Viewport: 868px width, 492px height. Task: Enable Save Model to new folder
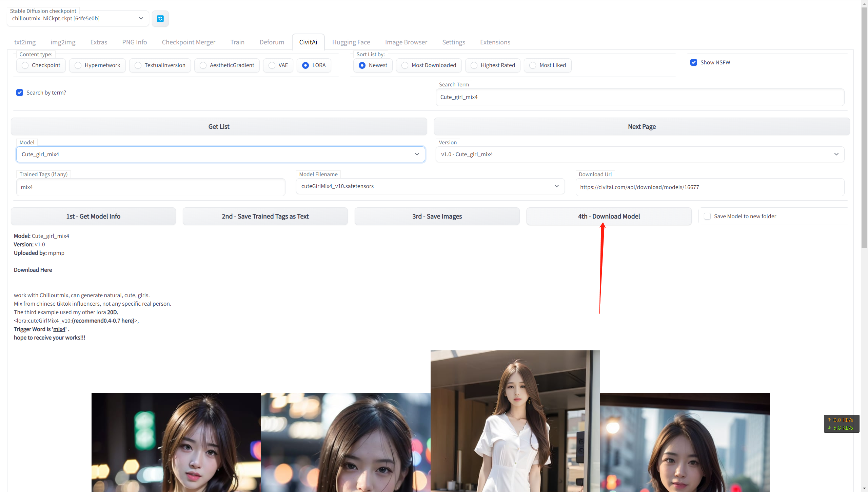(x=707, y=216)
